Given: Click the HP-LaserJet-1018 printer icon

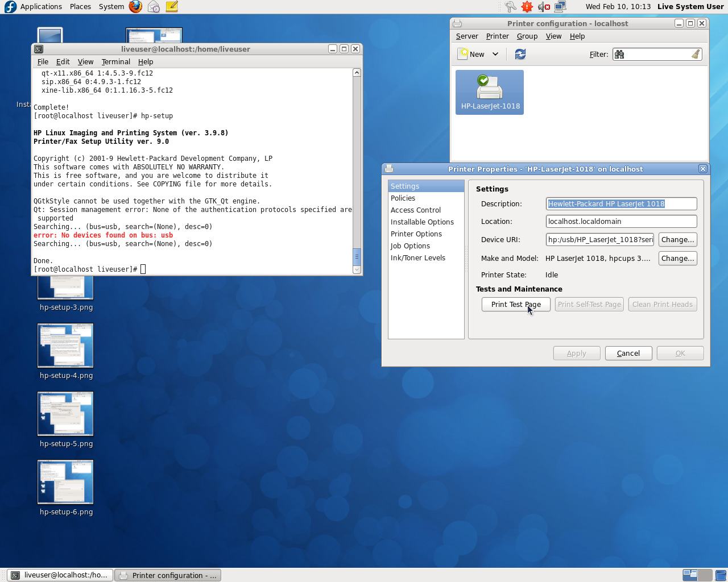Looking at the screenshot, I should coord(489,92).
